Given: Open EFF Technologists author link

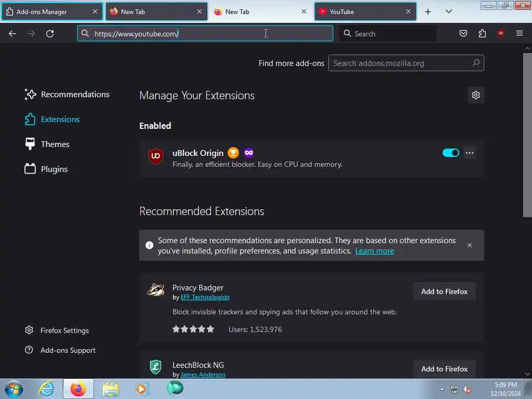Looking at the screenshot, I should click(205, 297).
